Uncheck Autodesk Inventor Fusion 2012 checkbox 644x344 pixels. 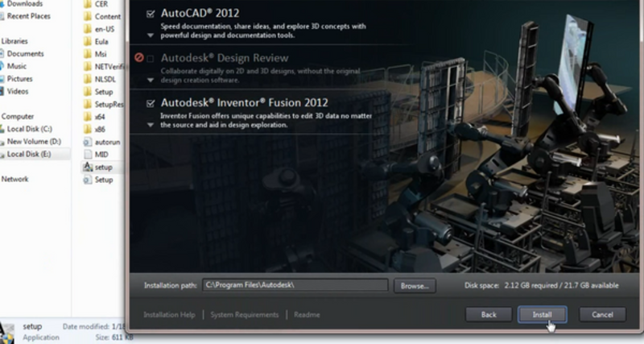(151, 103)
